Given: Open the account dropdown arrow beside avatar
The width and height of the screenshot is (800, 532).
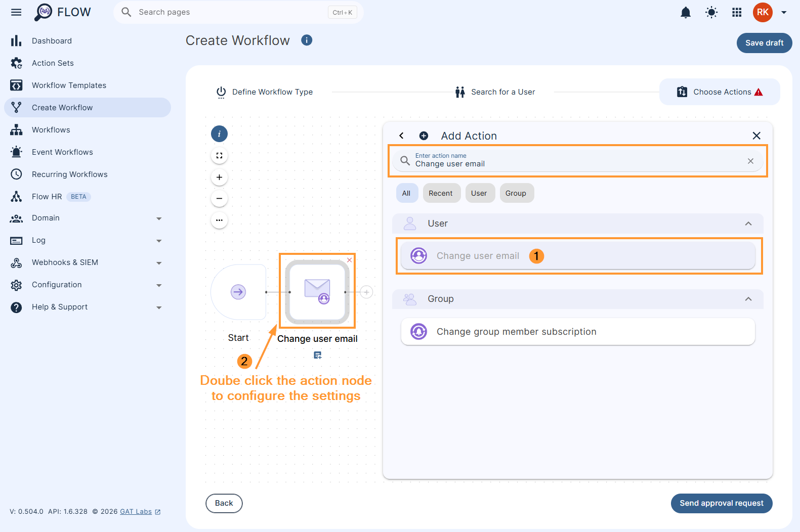Looking at the screenshot, I should pos(784,13).
